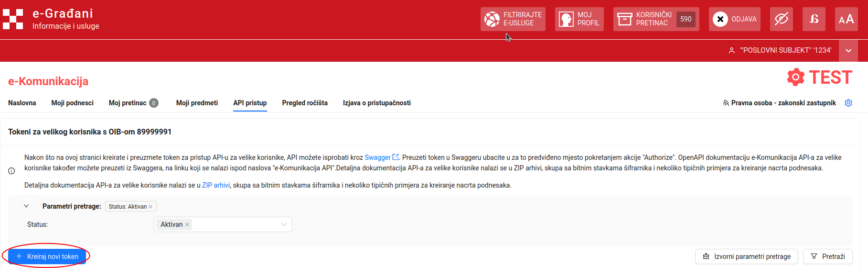
Task: Collapse the Parametri pretrage section
Action: 26,206
